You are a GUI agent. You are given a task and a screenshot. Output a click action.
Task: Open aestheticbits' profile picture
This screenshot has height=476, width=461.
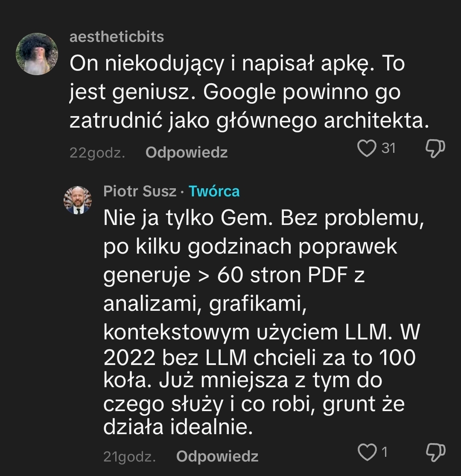pos(37,53)
